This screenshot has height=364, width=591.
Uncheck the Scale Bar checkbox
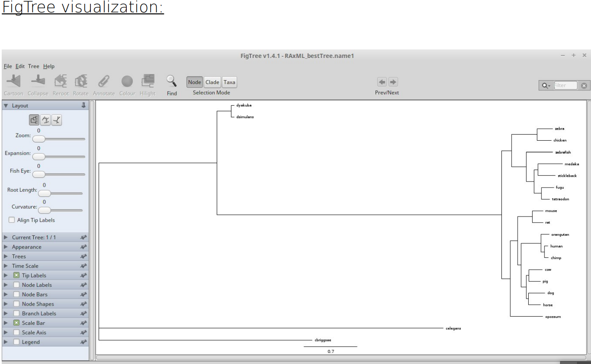point(16,323)
